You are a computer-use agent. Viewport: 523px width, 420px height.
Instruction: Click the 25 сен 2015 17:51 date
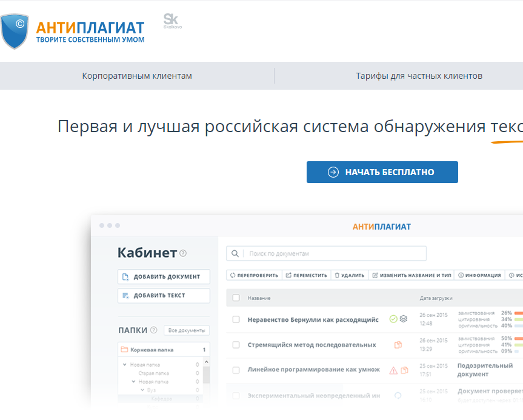click(x=433, y=370)
